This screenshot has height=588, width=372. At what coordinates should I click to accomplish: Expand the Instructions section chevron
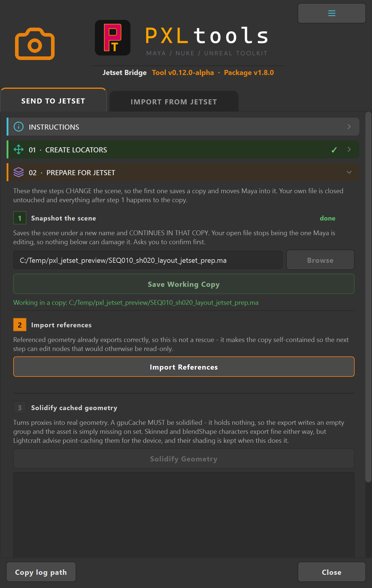(349, 127)
